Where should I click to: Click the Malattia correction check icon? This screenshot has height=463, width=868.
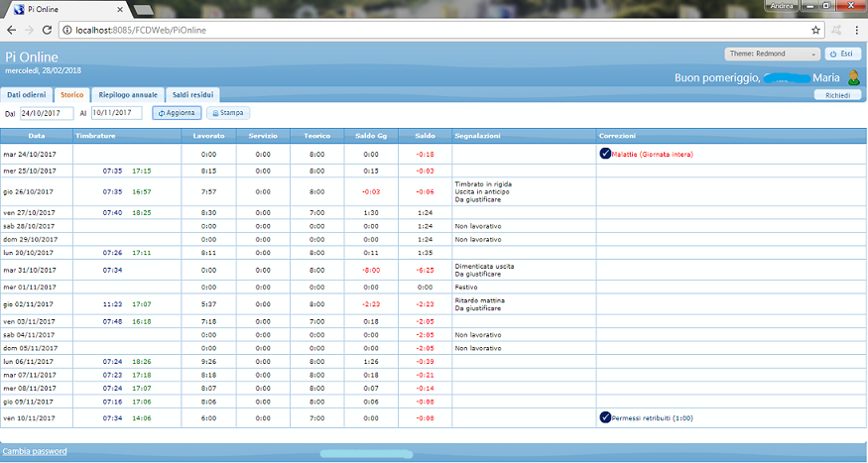[x=605, y=154]
